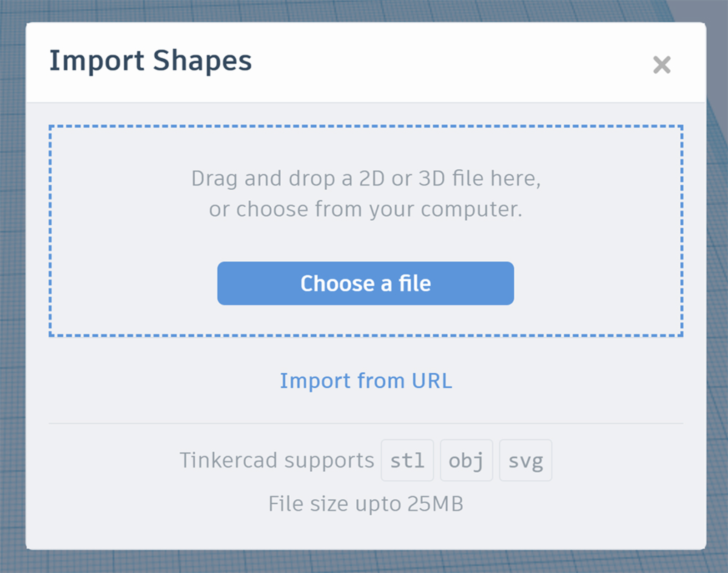Click the obj file format tag
The height and width of the screenshot is (573, 728).
[466, 460]
